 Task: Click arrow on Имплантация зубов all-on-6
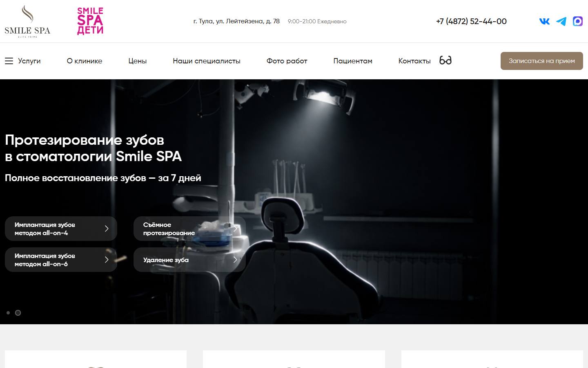coord(107,260)
